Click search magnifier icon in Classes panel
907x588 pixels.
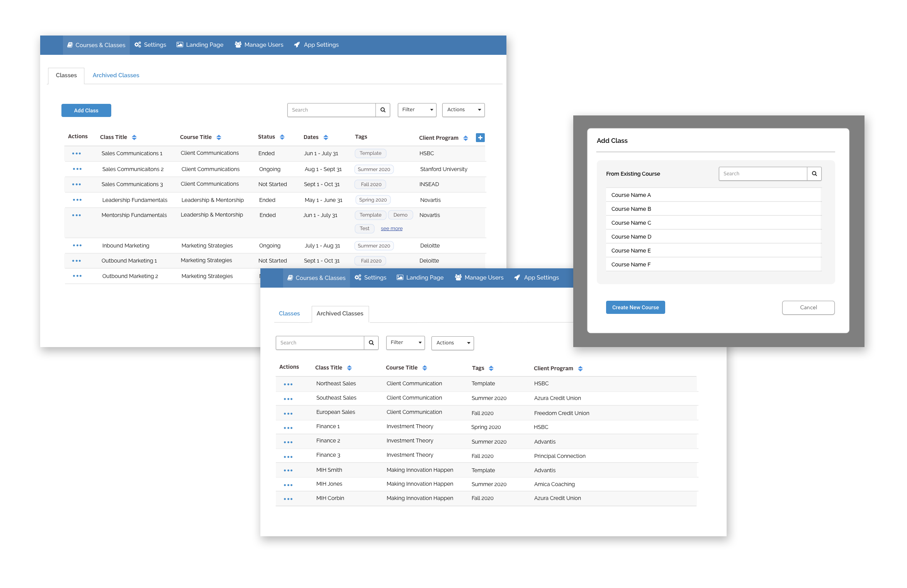click(382, 110)
